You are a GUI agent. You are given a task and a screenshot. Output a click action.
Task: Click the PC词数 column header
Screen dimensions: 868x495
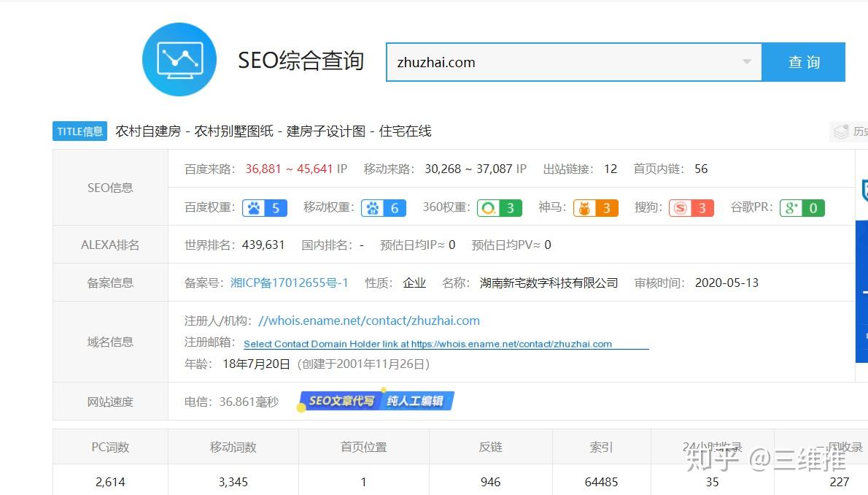click(x=110, y=447)
